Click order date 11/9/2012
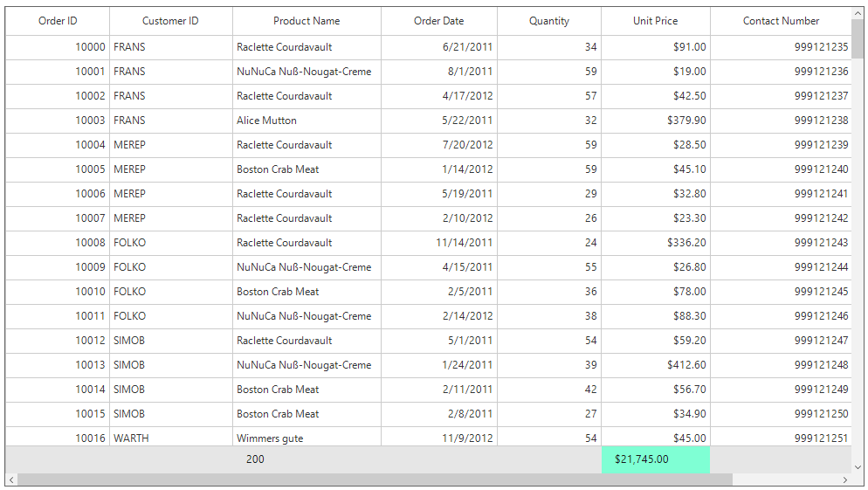868x490 pixels. click(x=439, y=437)
